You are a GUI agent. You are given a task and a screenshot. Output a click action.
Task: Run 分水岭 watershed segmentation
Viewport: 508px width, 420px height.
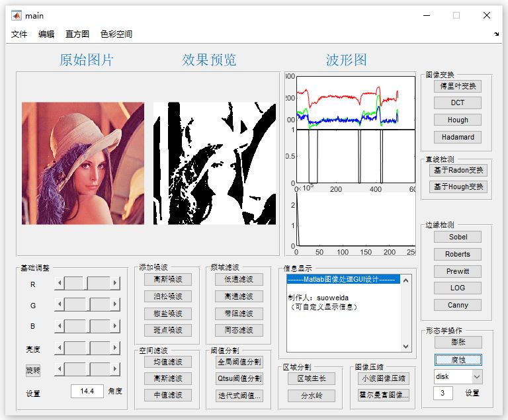pos(312,396)
